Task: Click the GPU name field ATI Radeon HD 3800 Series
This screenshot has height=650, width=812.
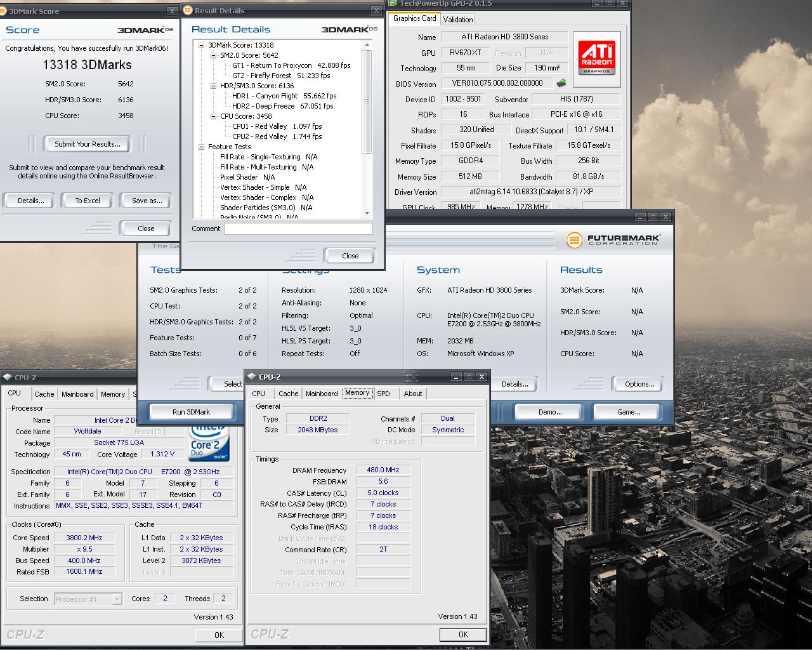Action: pos(504,37)
